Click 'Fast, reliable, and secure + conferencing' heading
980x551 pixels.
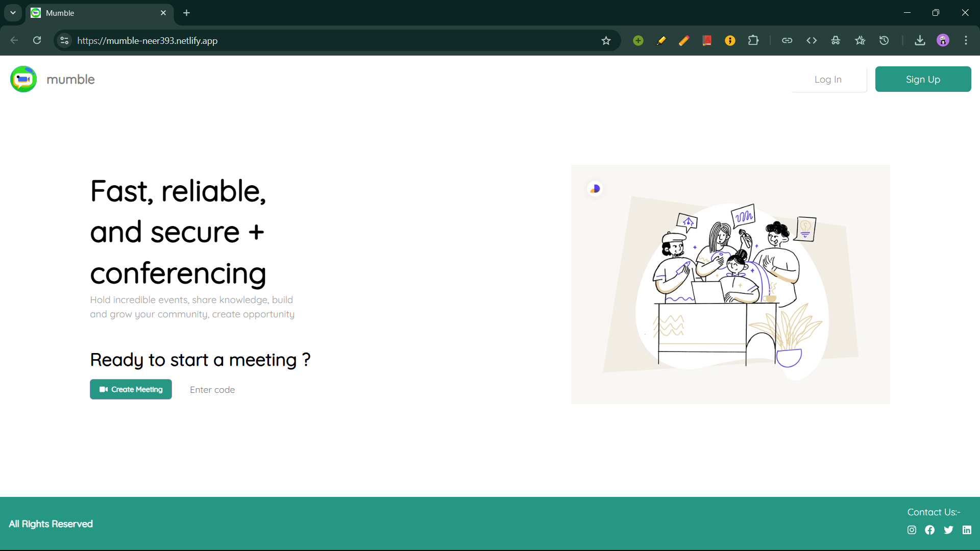178,232
